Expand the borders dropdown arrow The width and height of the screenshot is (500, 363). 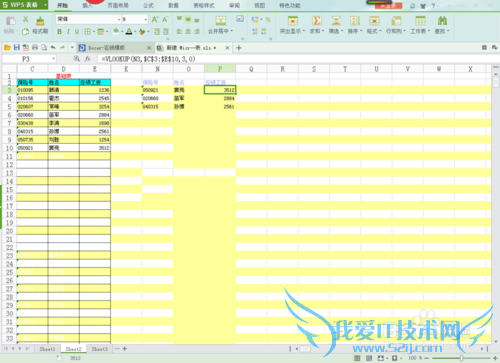94,32
